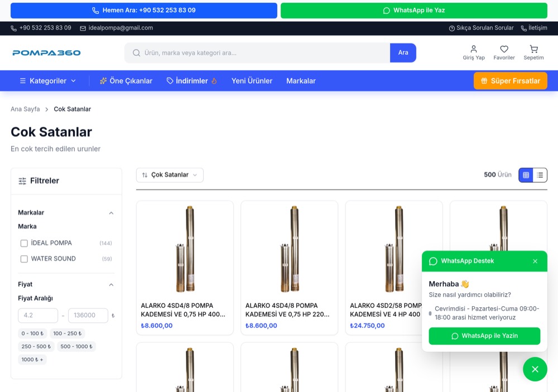Viewport: 558px width, 392px height.
Task: Click the Süper Fırsatlar orange button
Action: 511,81
